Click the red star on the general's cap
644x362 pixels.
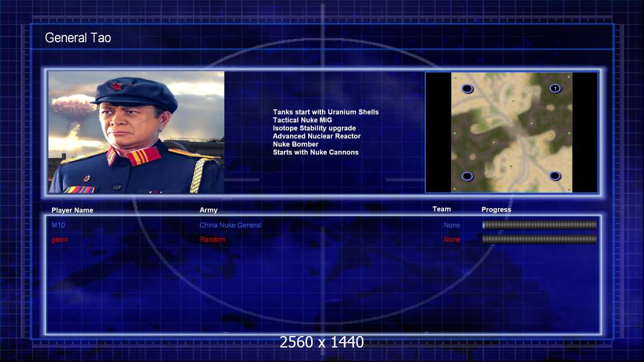117,86
